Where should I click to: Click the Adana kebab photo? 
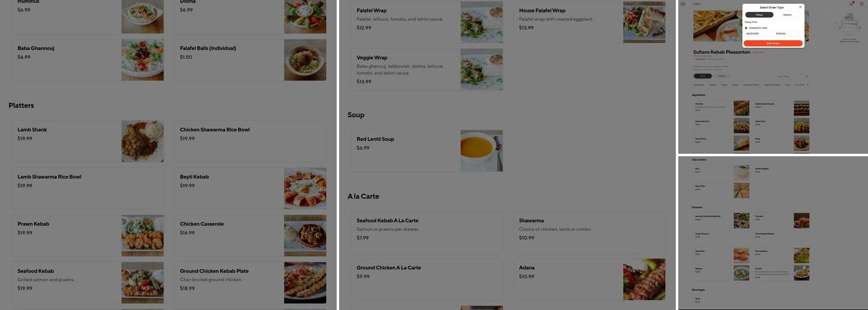click(644, 280)
